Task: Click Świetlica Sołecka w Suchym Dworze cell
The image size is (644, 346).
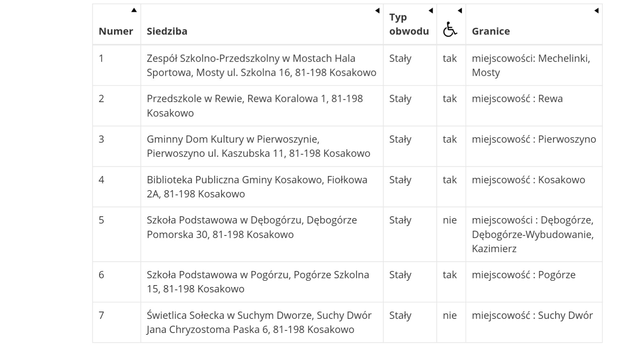Action: pos(259,322)
